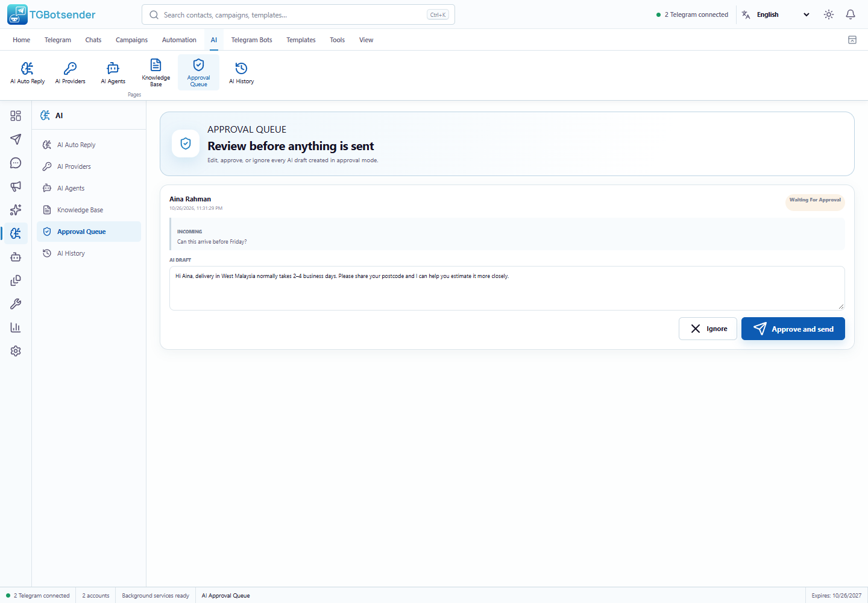
Task: Click the TGBotsender logo
Action: pyautogui.click(x=51, y=14)
